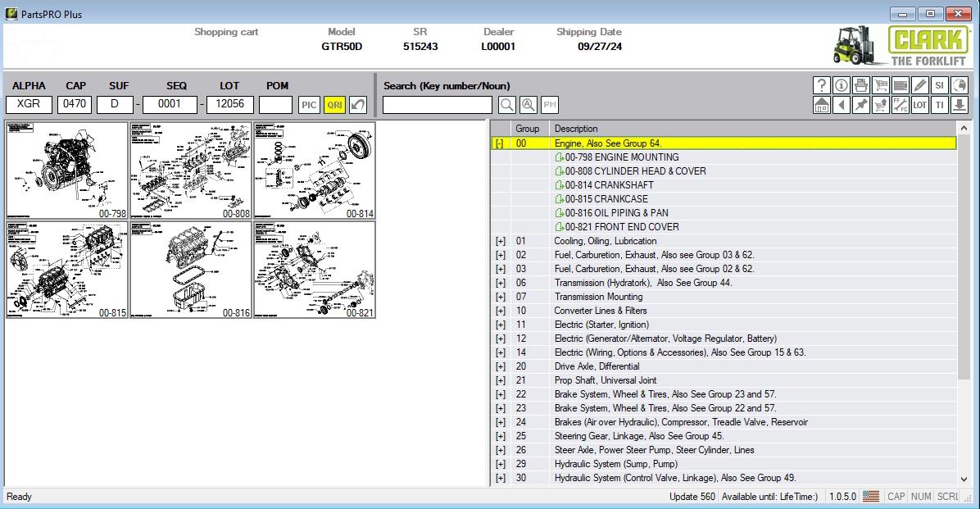
Task: Open the 00-821 front end cover thumbnail
Action: 315,270
